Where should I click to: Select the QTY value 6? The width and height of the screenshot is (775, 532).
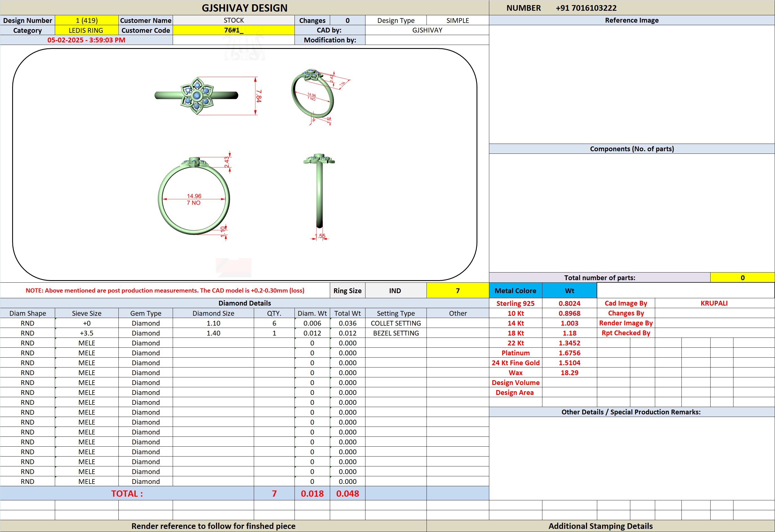(x=274, y=323)
